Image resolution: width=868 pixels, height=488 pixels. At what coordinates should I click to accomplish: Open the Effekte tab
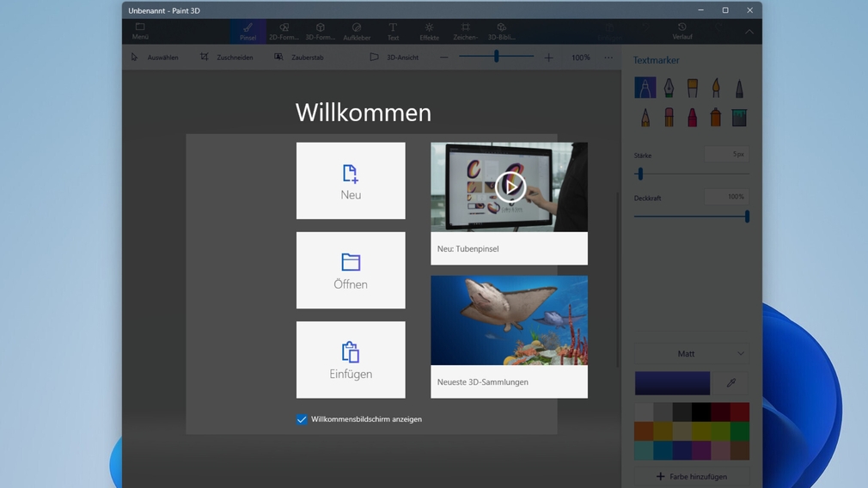[x=429, y=32]
